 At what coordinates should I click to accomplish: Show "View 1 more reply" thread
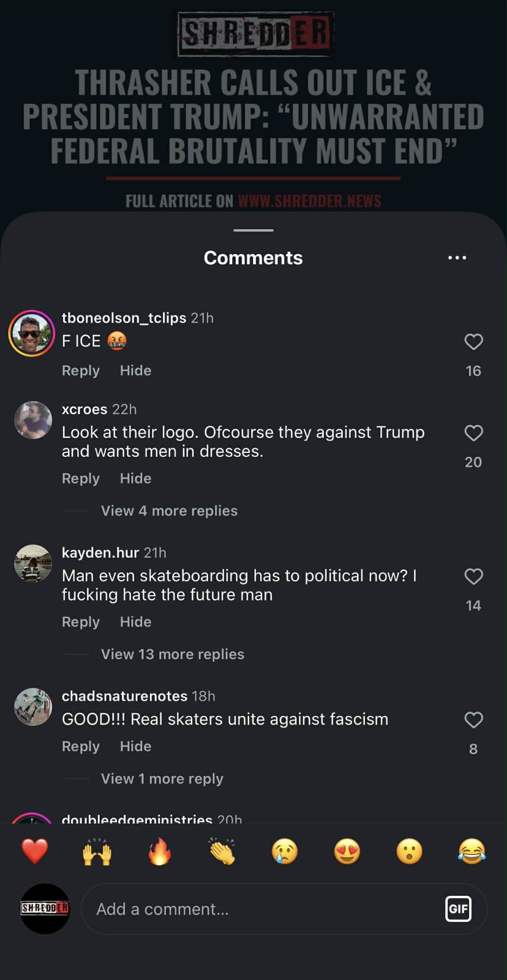(x=162, y=778)
